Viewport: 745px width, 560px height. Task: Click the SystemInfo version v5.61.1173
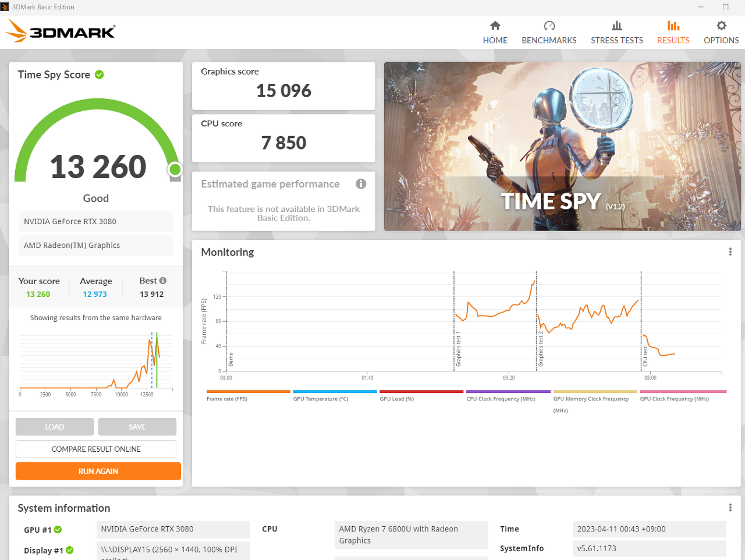point(650,548)
